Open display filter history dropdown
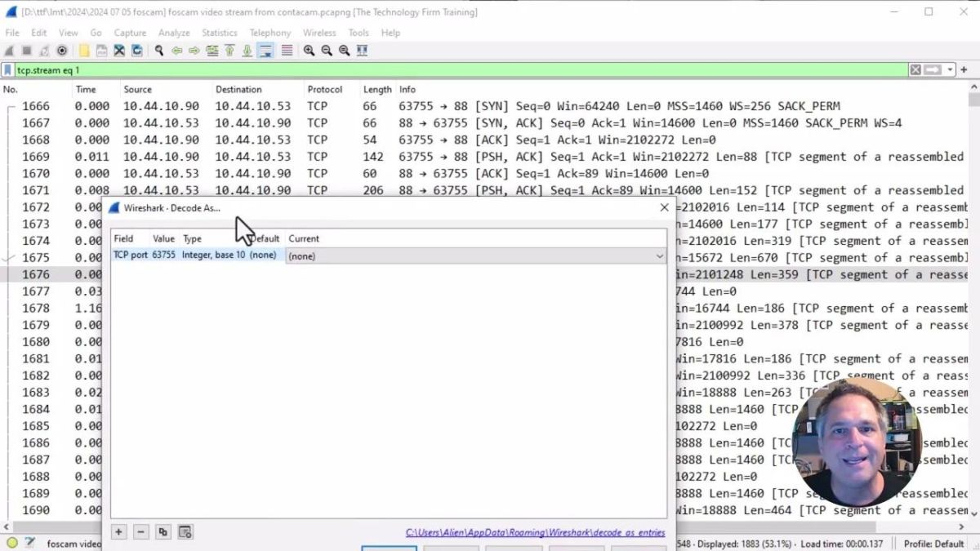The image size is (980, 551). click(x=950, y=70)
